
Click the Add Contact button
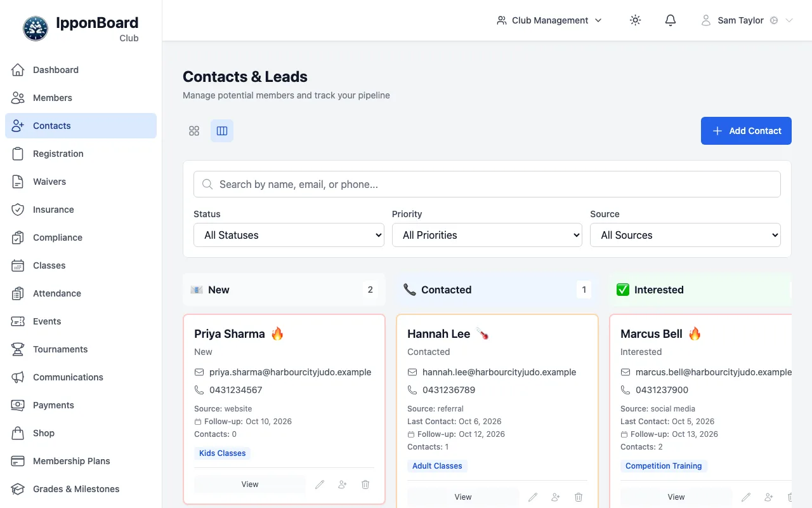(746, 131)
